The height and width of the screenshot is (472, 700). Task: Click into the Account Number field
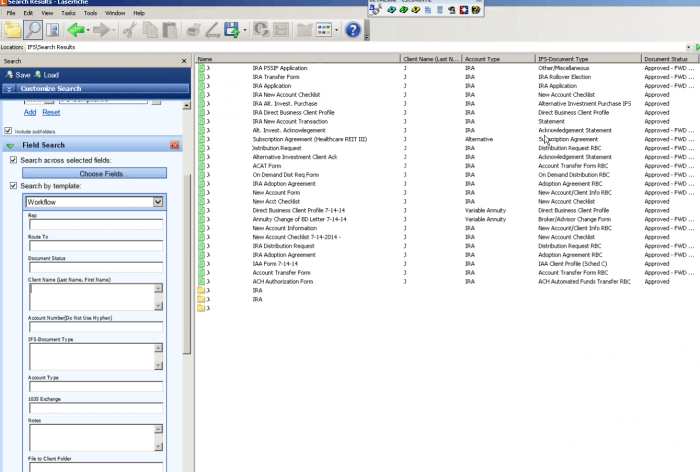[x=96, y=327]
